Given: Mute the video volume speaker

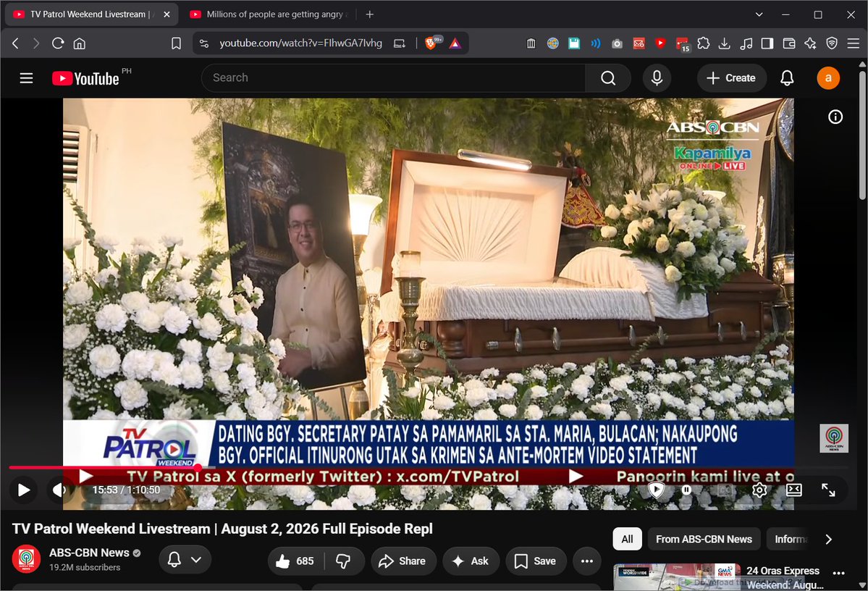Looking at the screenshot, I should click(59, 490).
